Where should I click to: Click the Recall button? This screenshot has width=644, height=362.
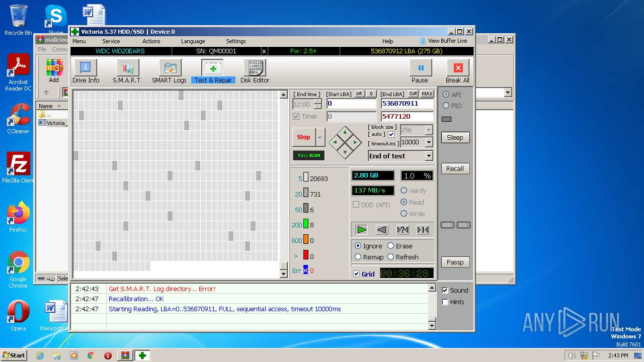tap(455, 168)
